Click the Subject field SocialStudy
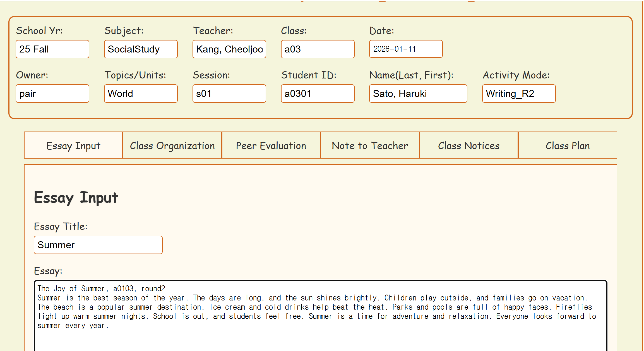Viewport: 644px width, 351px height. [141, 49]
